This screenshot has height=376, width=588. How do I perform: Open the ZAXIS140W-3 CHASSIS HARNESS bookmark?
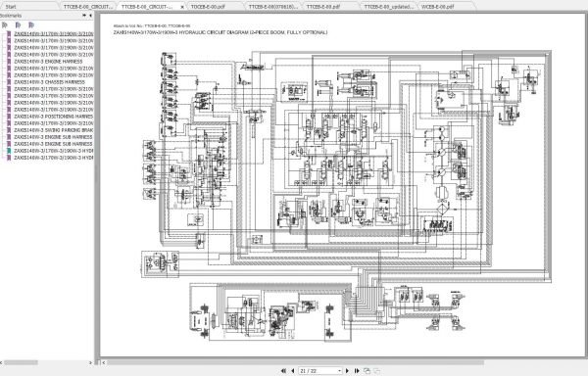(x=49, y=82)
